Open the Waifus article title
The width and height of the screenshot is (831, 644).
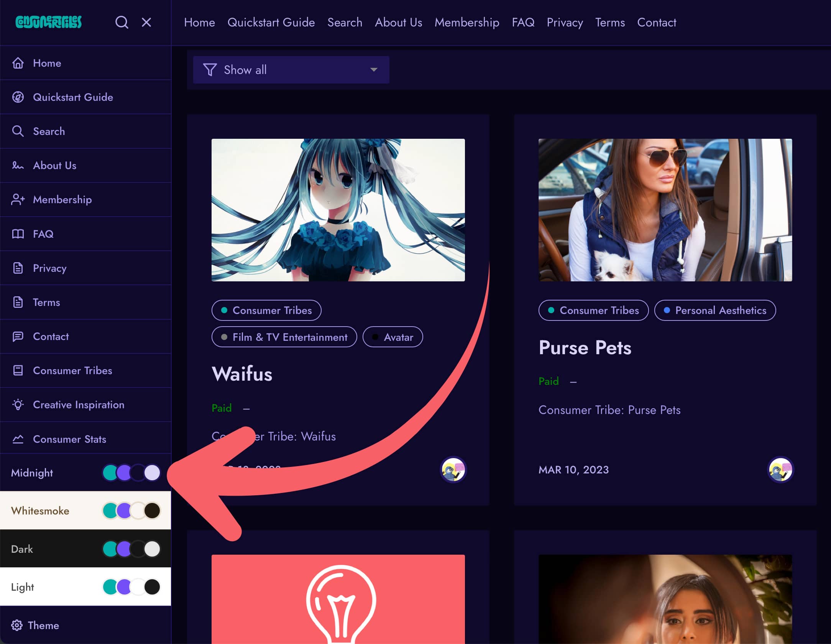point(242,374)
